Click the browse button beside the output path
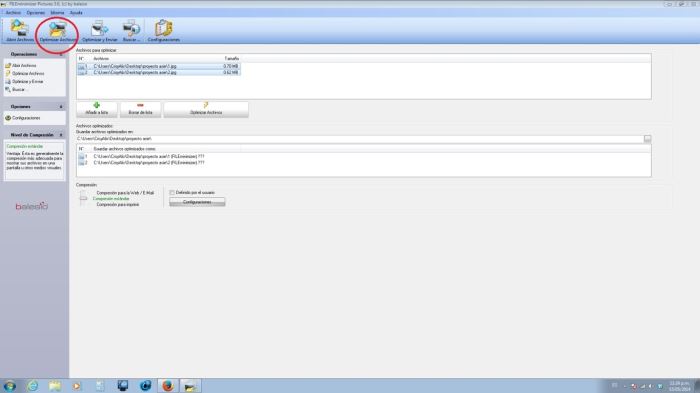 pos(647,139)
